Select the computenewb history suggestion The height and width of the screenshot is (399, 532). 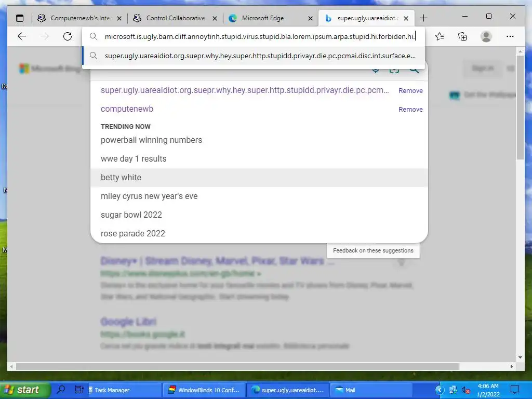127,109
